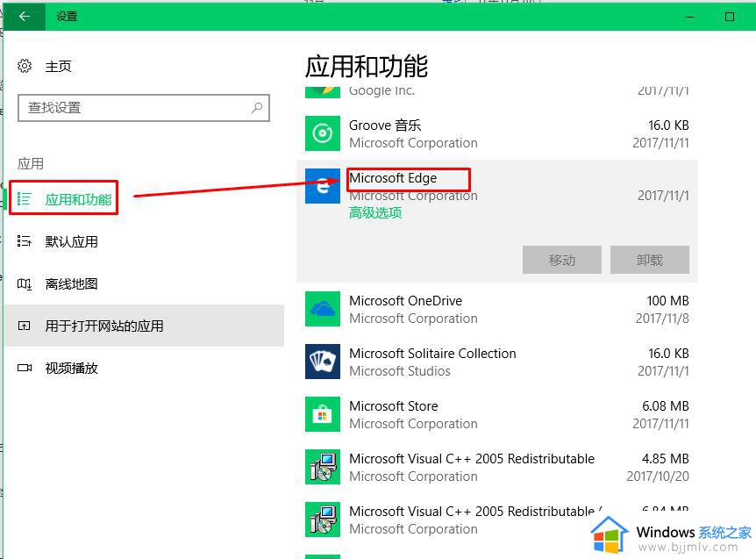The image size is (756, 559).
Task: Click the 2017/10/20 install date
Action: click(658, 477)
